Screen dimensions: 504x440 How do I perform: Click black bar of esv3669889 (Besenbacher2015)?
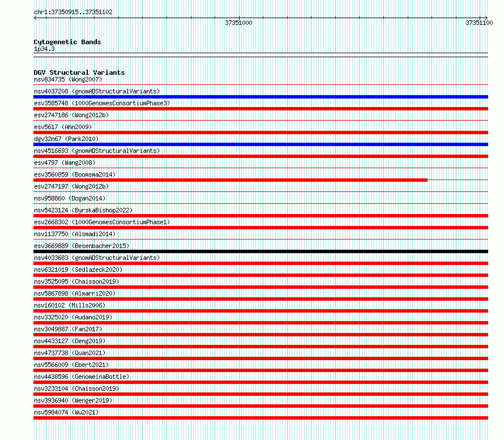click(x=260, y=251)
